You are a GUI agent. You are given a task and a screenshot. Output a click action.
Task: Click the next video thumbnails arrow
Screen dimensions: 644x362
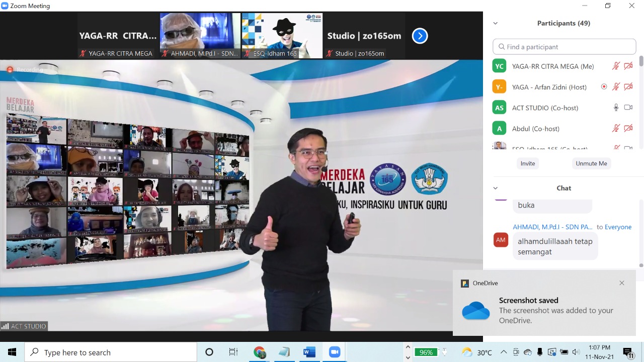coord(420,36)
